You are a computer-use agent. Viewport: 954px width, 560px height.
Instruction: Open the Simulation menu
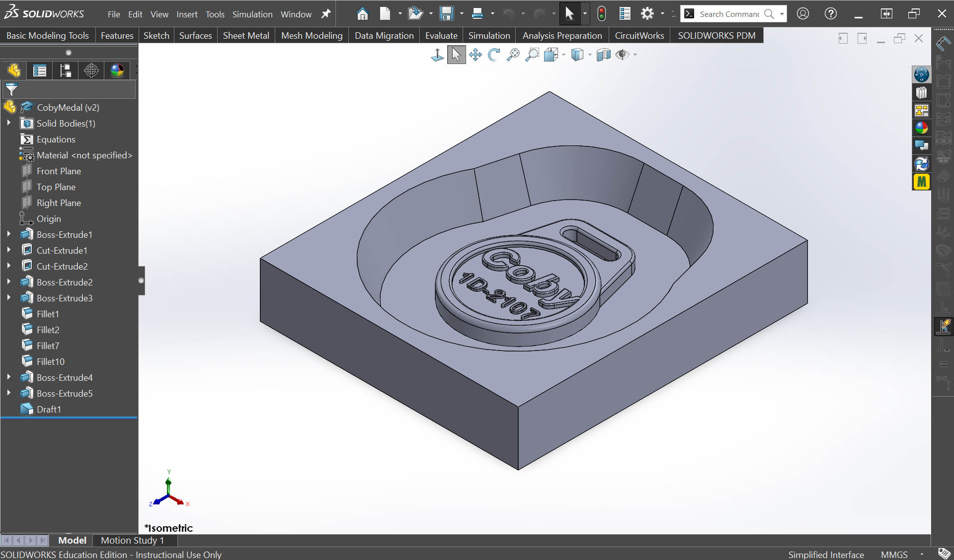coord(252,14)
